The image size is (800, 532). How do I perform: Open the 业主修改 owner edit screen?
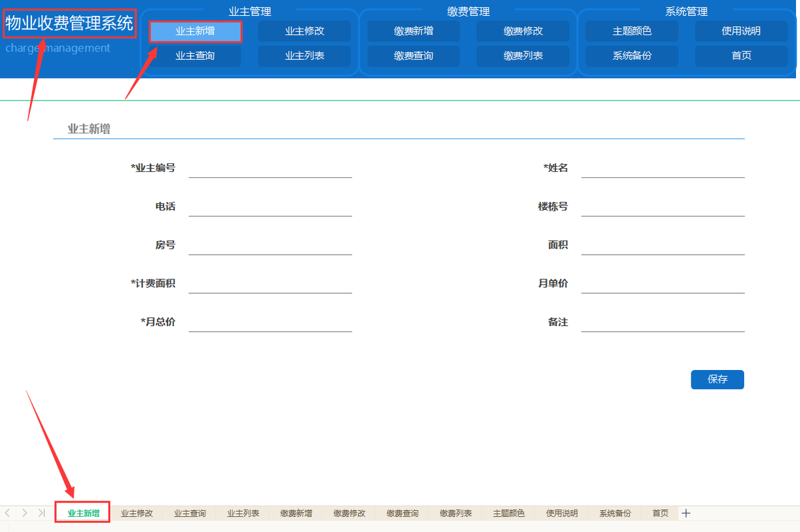304,31
